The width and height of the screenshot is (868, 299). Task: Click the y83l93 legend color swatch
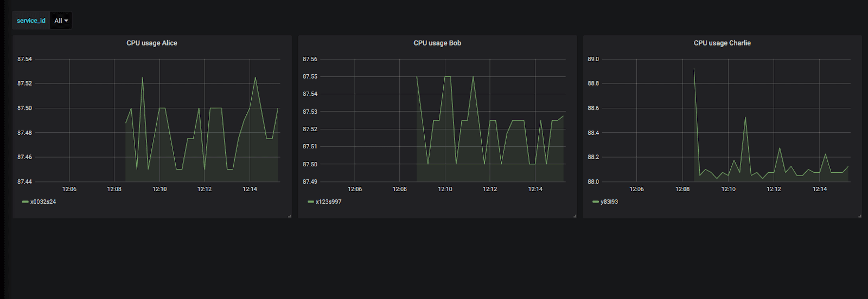pyautogui.click(x=596, y=201)
